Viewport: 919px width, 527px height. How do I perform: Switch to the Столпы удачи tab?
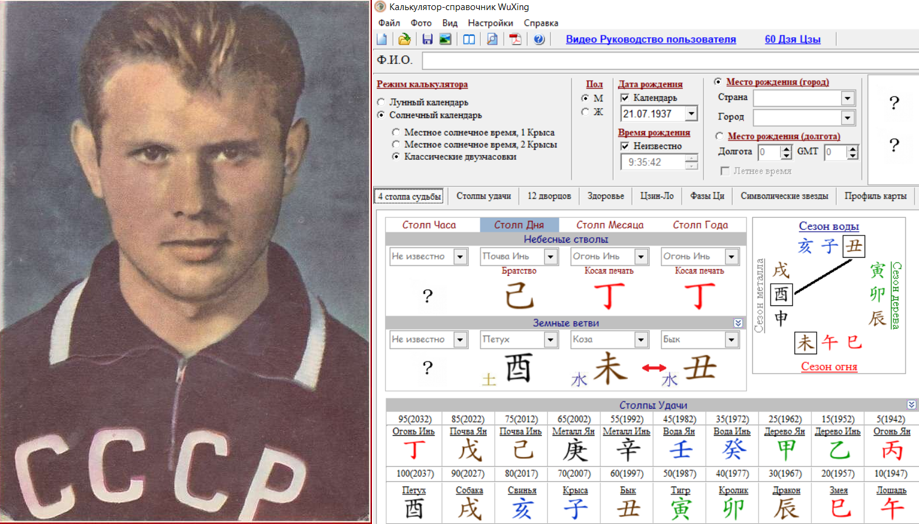point(484,196)
